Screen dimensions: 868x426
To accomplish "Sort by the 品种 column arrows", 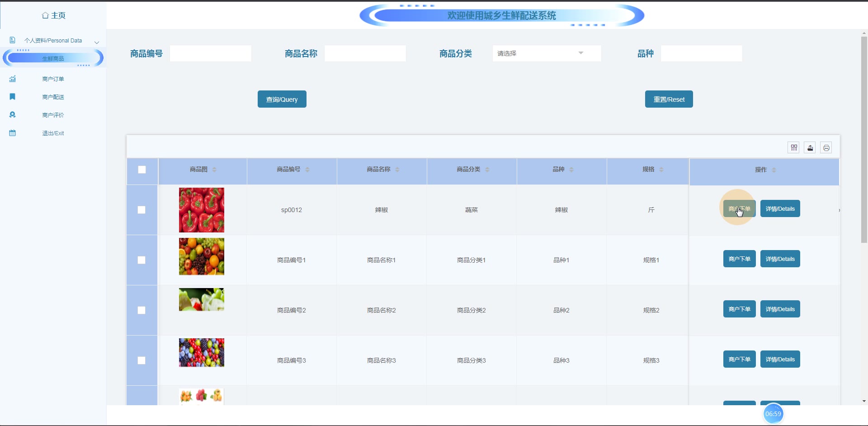I will (x=571, y=170).
